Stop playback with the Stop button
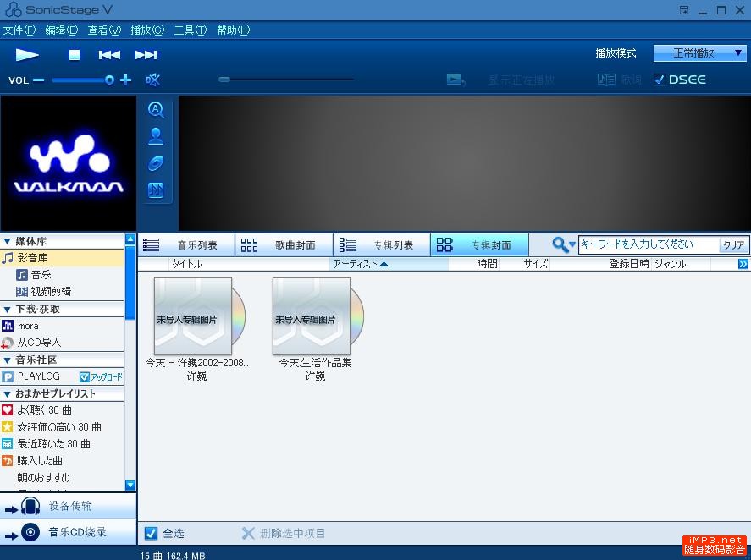The height and width of the screenshot is (560, 751). point(75,55)
